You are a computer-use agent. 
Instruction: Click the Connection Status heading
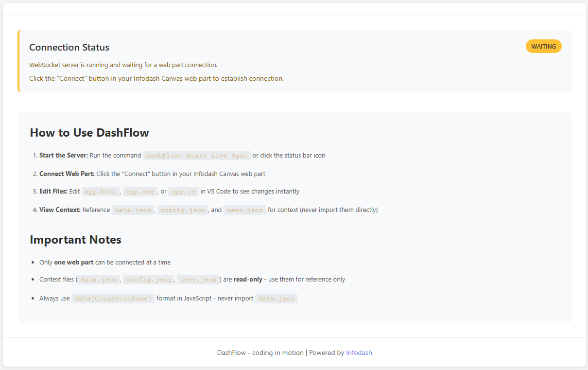coord(69,47)
